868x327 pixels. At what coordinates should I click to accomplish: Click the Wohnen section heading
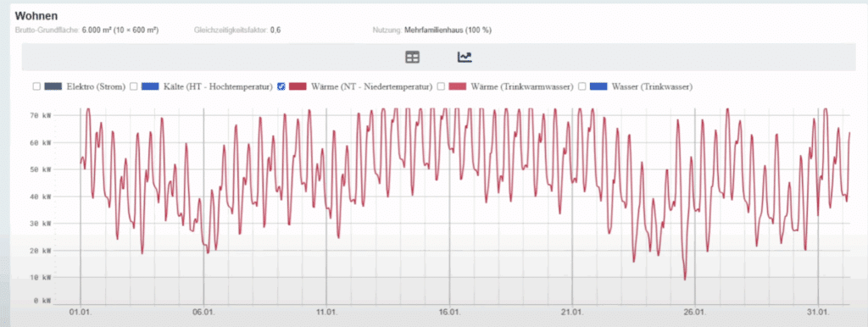36,16
